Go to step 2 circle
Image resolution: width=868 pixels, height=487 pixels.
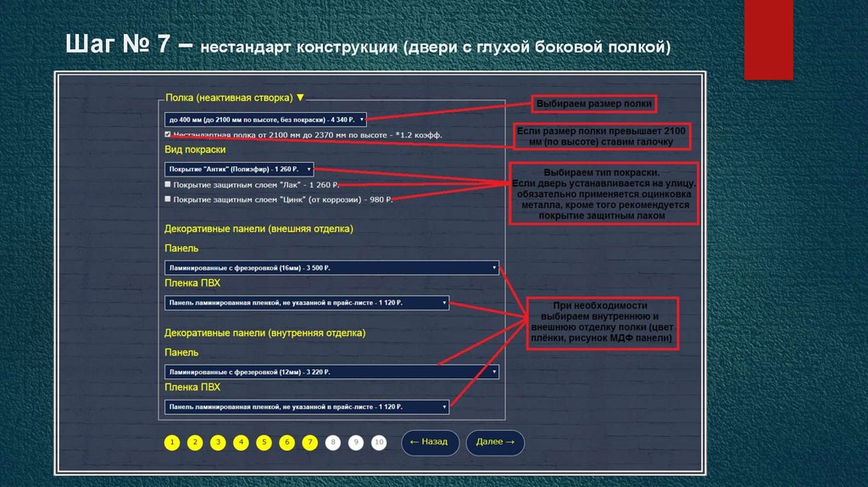pyautogui.click(x=195, y=442)
